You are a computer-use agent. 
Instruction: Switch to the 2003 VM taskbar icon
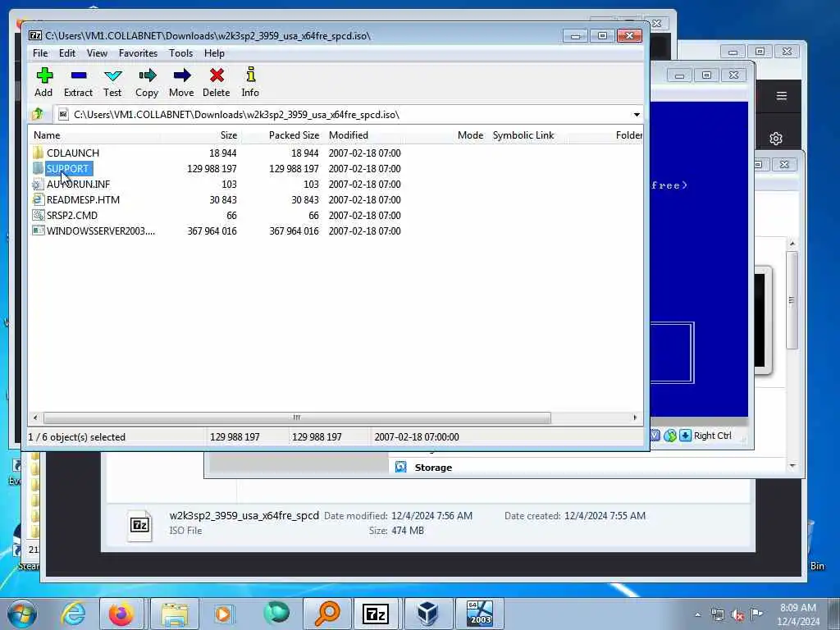click(479, 614)
